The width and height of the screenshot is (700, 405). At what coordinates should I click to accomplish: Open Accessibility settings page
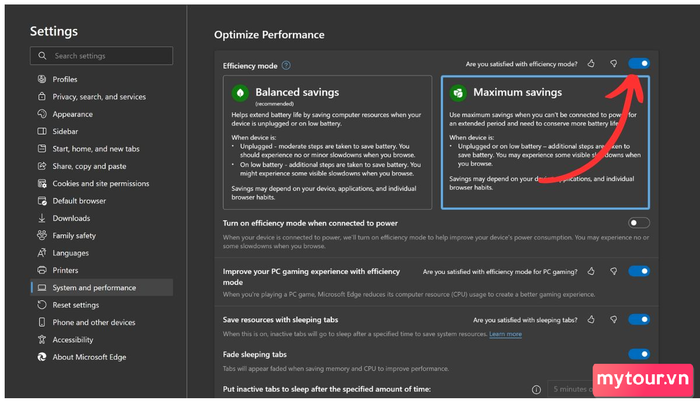pyautogui.click(x=101, y=340)
